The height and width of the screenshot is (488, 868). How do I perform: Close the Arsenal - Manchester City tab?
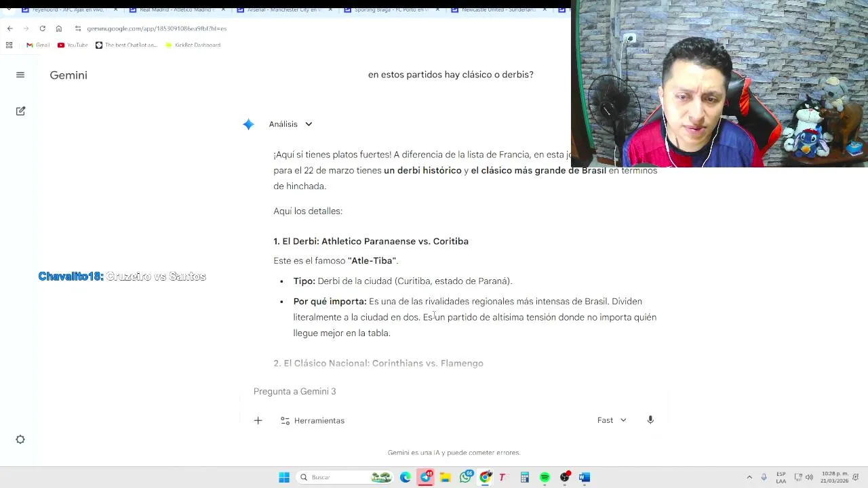(330, 10)
